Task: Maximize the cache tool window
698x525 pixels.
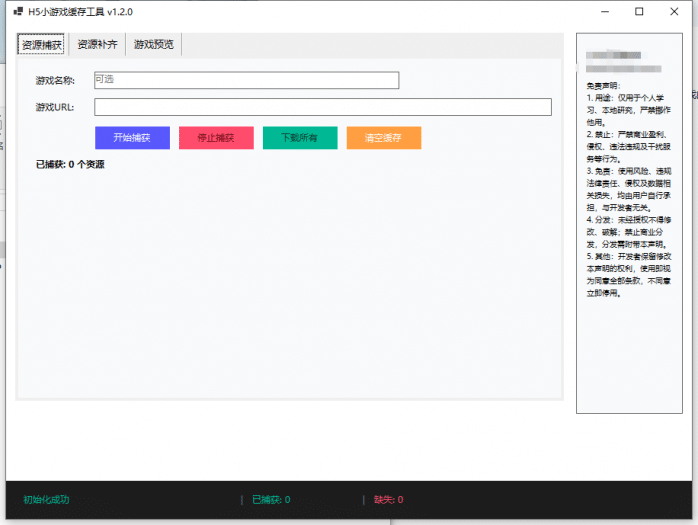Action: [x=639, y=12]
